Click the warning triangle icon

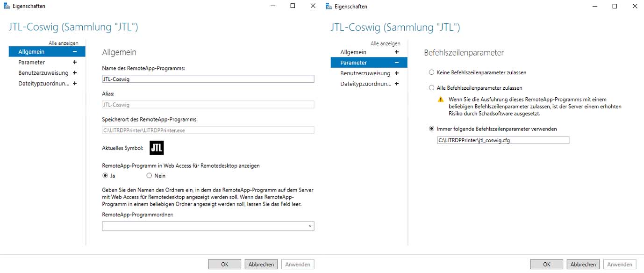click(x=440, y=100)
